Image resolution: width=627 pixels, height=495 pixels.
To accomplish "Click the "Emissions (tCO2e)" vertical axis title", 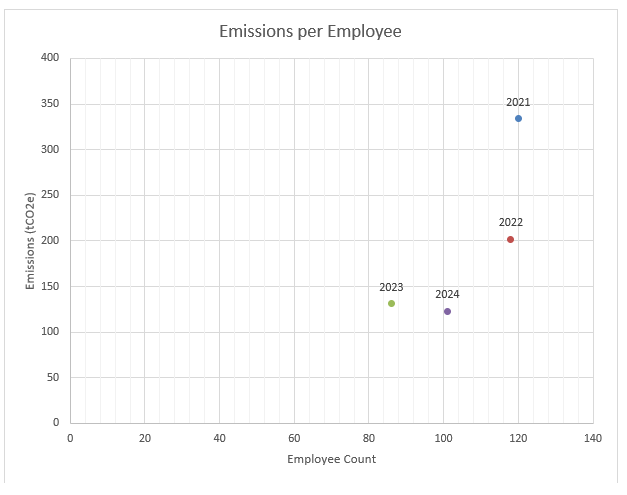I will point(30,240).
